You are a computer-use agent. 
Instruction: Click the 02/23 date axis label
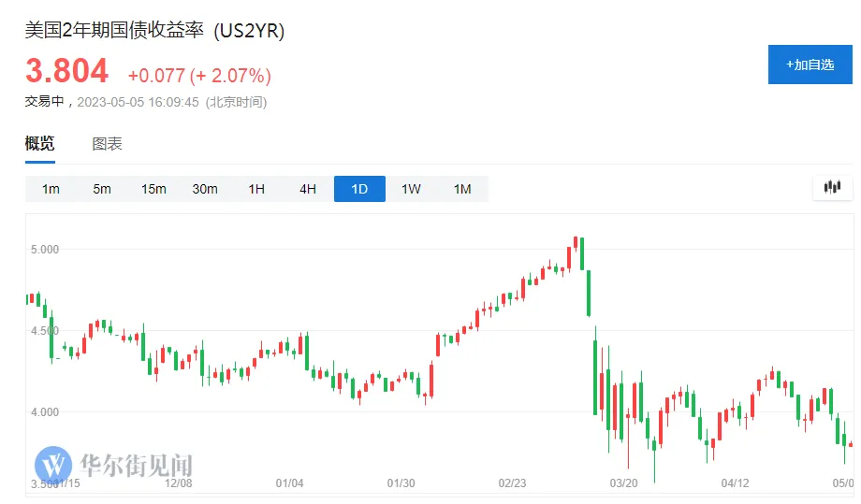click(x=512, y=483)
